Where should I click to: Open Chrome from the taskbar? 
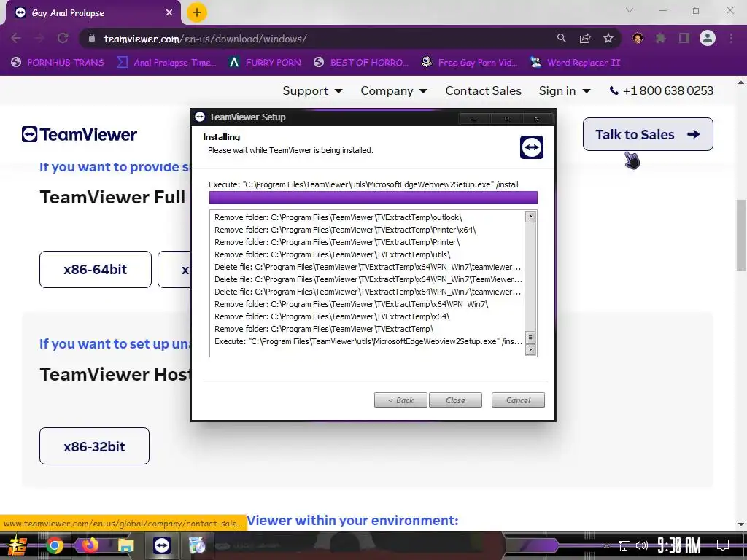[54, 545]
